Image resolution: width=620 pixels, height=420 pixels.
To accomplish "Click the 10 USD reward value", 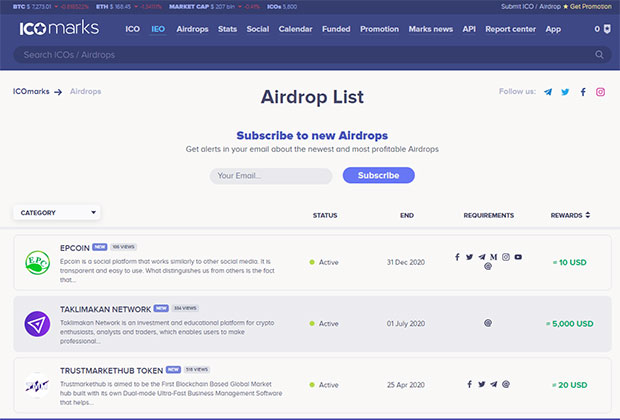I will coord(570,262).
